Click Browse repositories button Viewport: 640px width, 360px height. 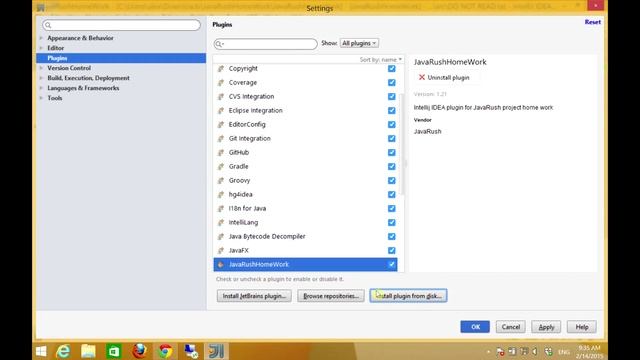point(331,296)
